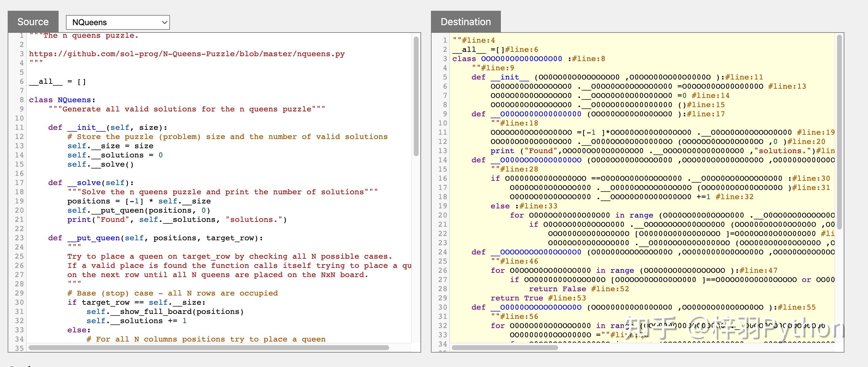Click the 'return False #line:52' line in Destination
The height and width of the screenshot is (367, 868).
578,289
